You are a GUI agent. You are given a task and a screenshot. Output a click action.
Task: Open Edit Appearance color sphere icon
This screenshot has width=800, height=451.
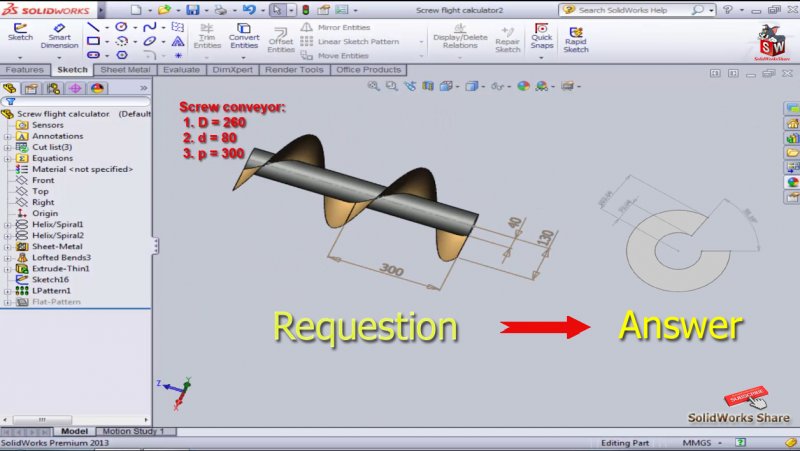(523, 86)
